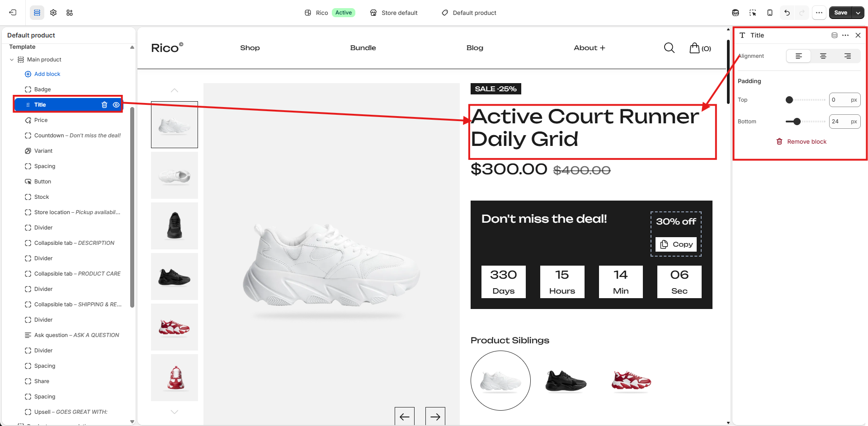The image size is (868, 426).
Task: Set title alignment to left
Action: [x=799, y=56]
